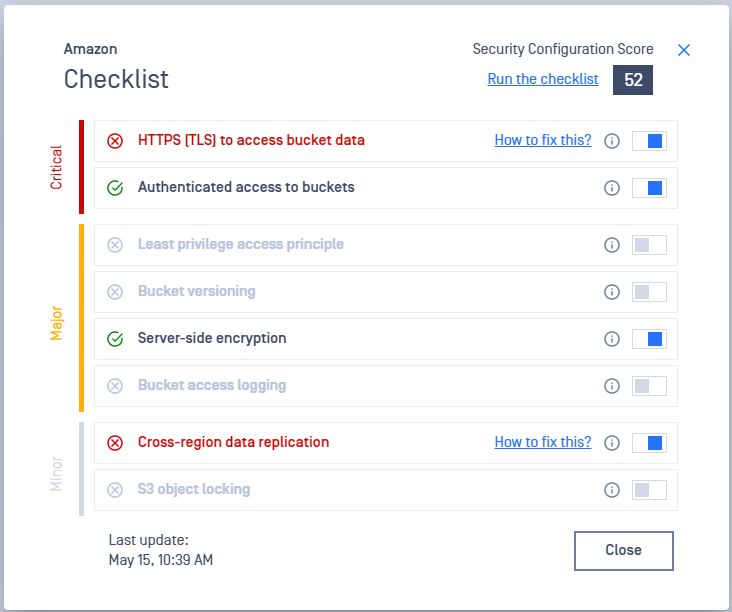
Task: Show info for Least privilege access principle
Action: click(612, 245)
